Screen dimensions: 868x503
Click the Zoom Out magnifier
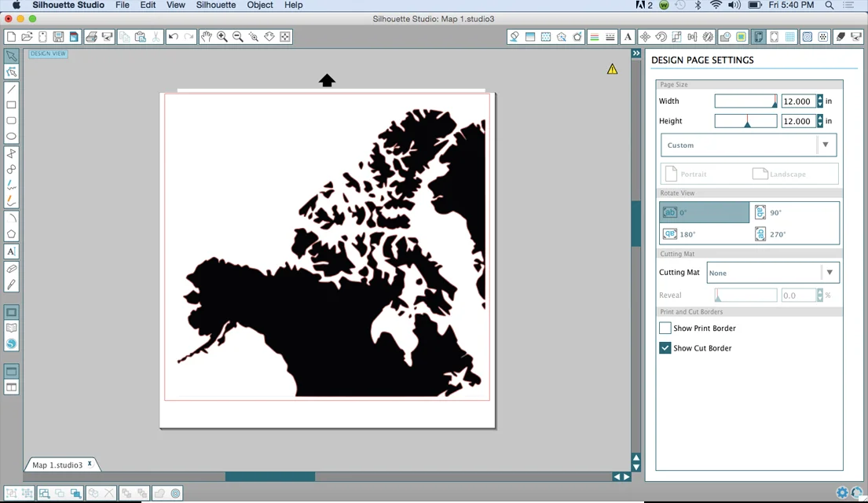(238, 37)
